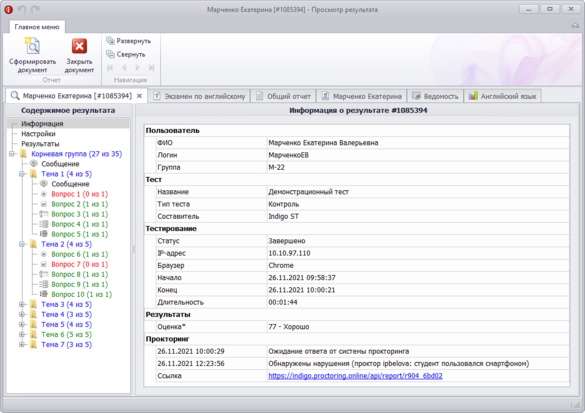Go to the last record navigation arrow
This screenshot has height=413, width=585.
tap(151, 68)
